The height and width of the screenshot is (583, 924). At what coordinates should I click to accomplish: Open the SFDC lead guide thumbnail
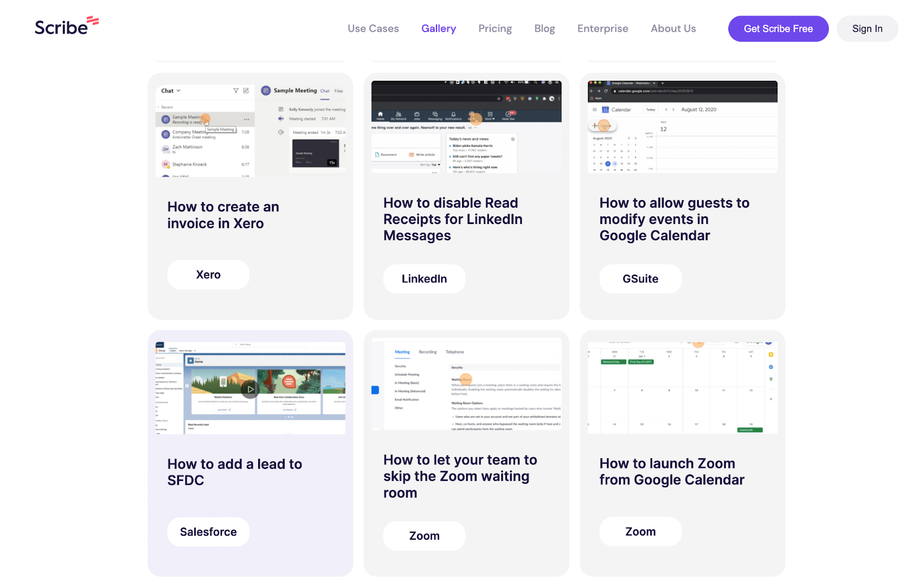tap(251, 387)
